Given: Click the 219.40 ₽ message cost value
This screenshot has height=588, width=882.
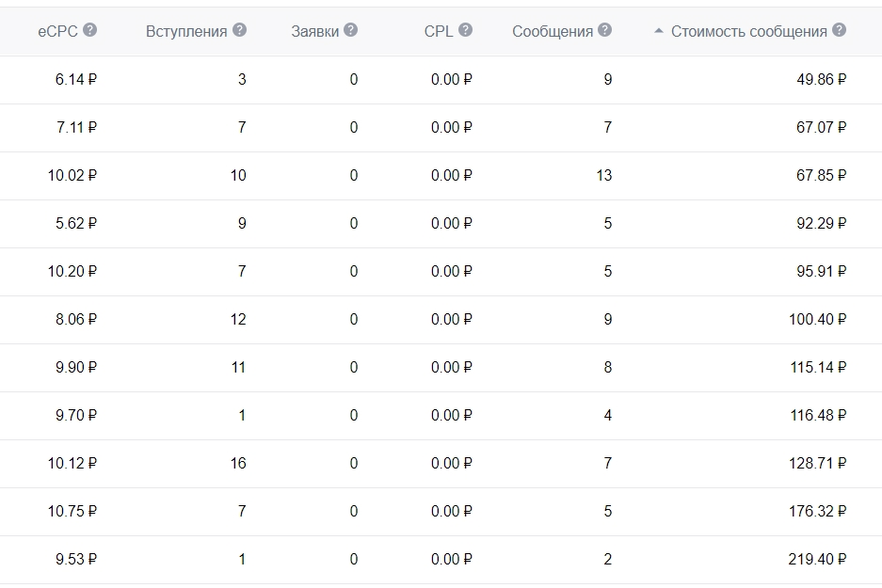Looking at the screenshot, I should tap(817, 560).
